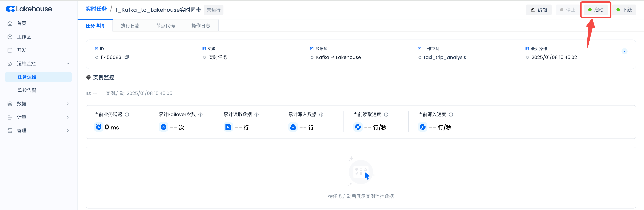644x210 pixels.
Task: Click the 编辑 button
Action: tap(539, 10)
